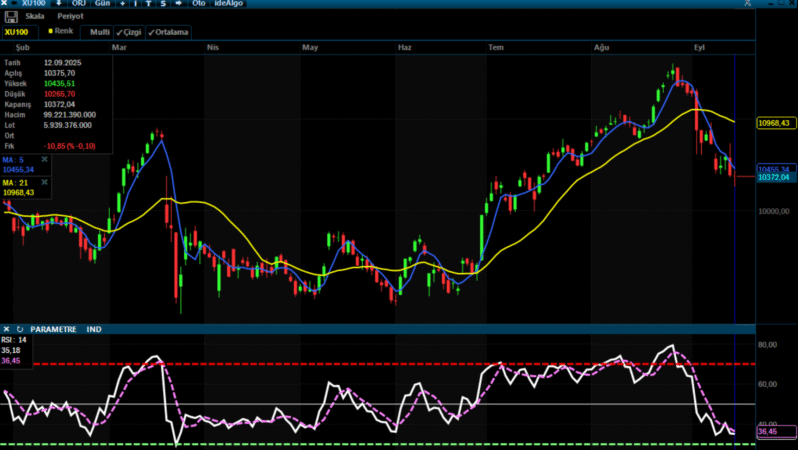Click the PARAMETRE button in indicator panel
Viewport: 798px width, 450px height.
[54, 329]
